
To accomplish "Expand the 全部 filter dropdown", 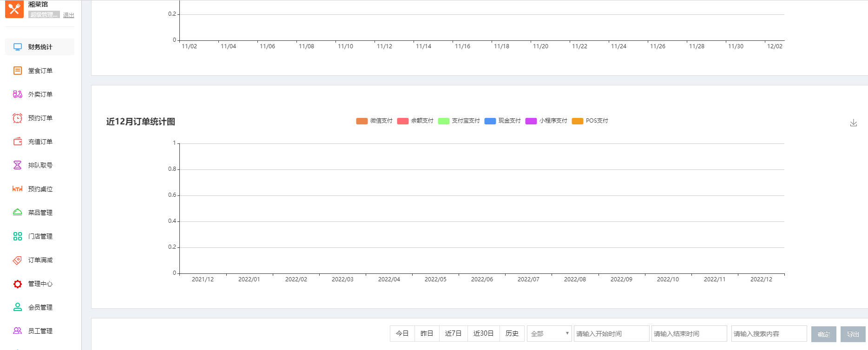I will (549, 334).
